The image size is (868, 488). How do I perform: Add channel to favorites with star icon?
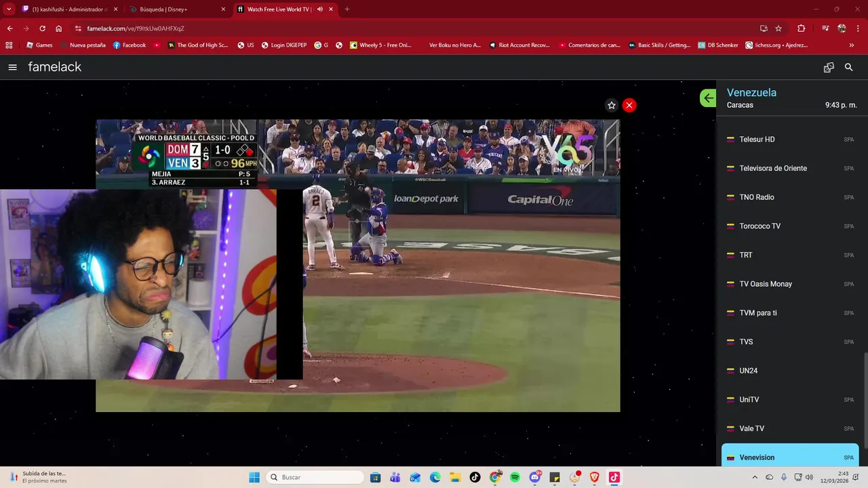(612, 105)
